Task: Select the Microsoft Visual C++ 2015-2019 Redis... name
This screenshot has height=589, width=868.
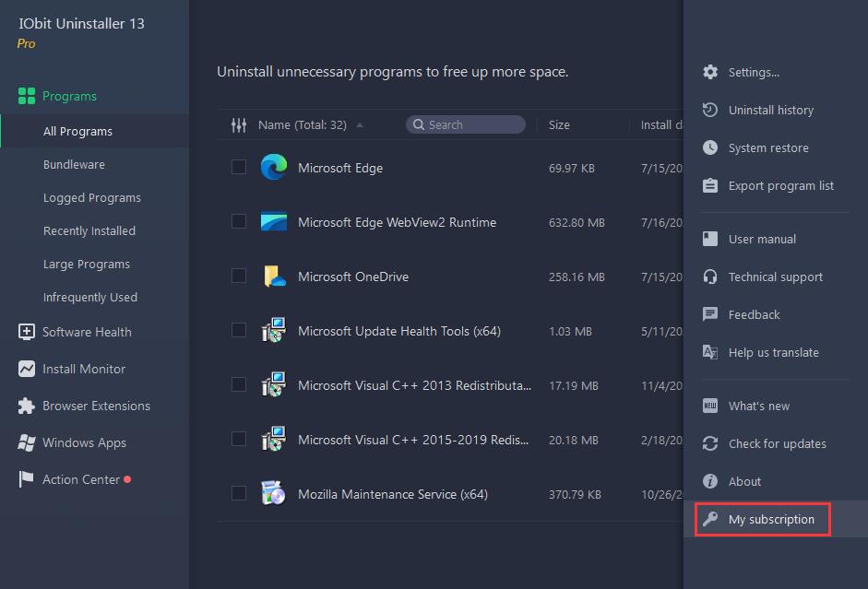Action: pos(413,440)
